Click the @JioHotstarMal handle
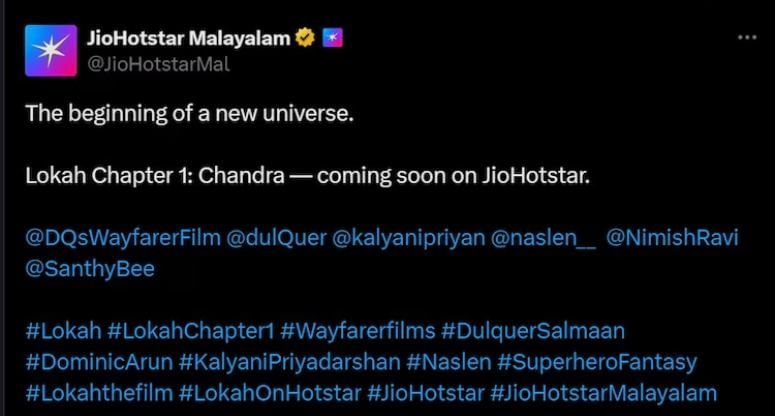 (x=158, y=64)
